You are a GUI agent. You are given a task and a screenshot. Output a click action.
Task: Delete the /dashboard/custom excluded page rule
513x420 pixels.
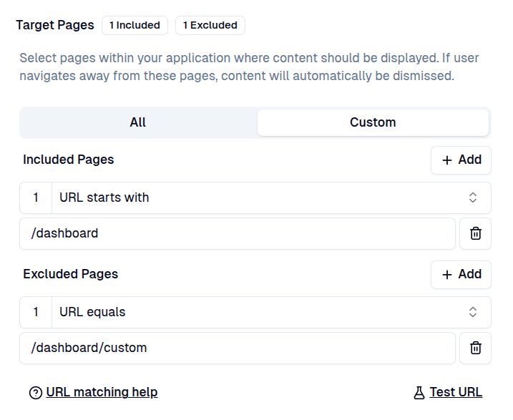click(x=475, y=348)
